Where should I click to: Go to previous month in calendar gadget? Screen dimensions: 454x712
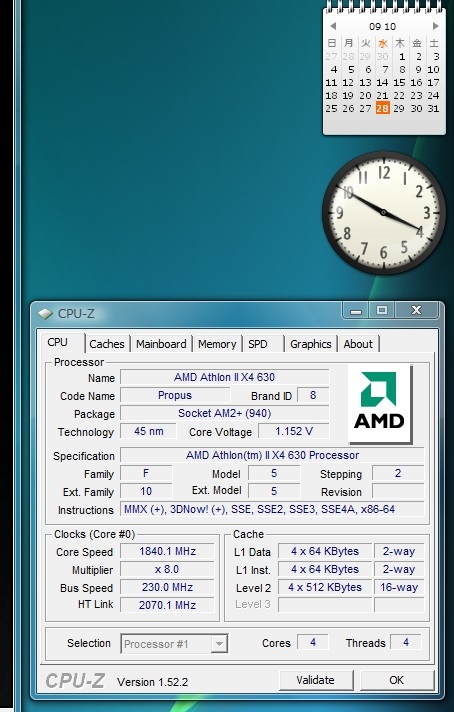click(x=333, y=26)
